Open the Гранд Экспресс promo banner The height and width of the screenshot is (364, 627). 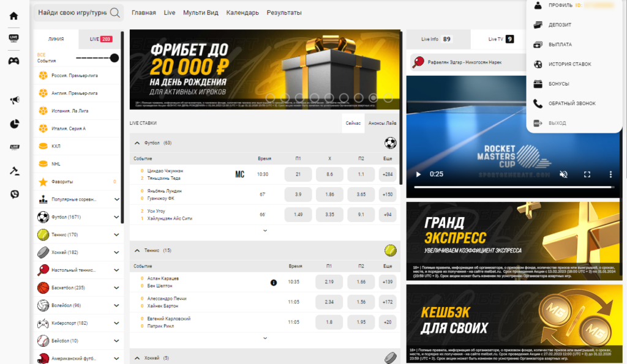pyautogui.click(x=514, y=241)
